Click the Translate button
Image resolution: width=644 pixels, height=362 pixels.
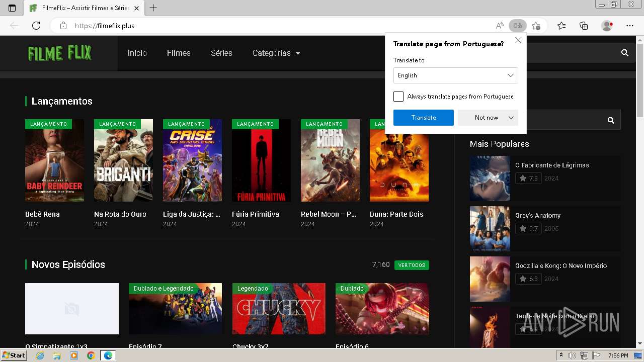coord(424,118)
